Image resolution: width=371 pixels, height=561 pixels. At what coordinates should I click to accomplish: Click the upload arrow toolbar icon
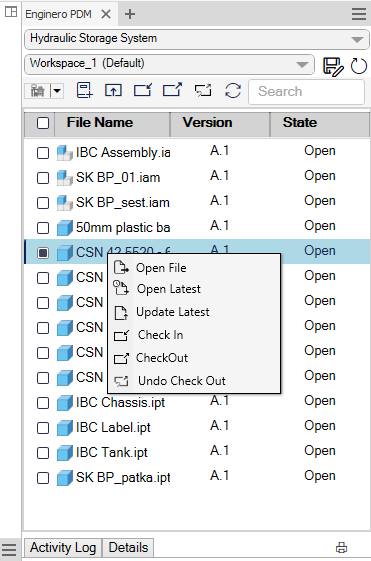(x=113, y=90)
